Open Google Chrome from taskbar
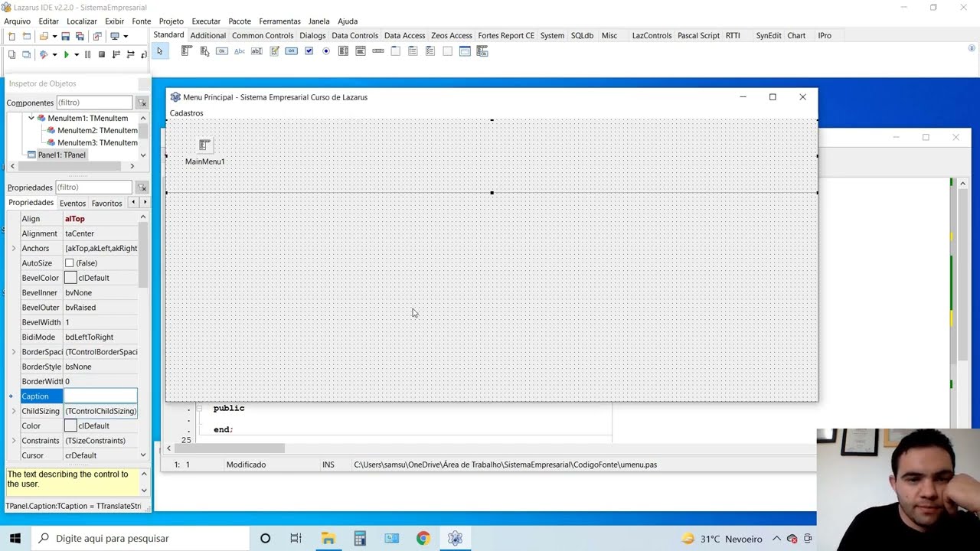The width and height of the screenshot is (980, 551). [x=423, y=538]
